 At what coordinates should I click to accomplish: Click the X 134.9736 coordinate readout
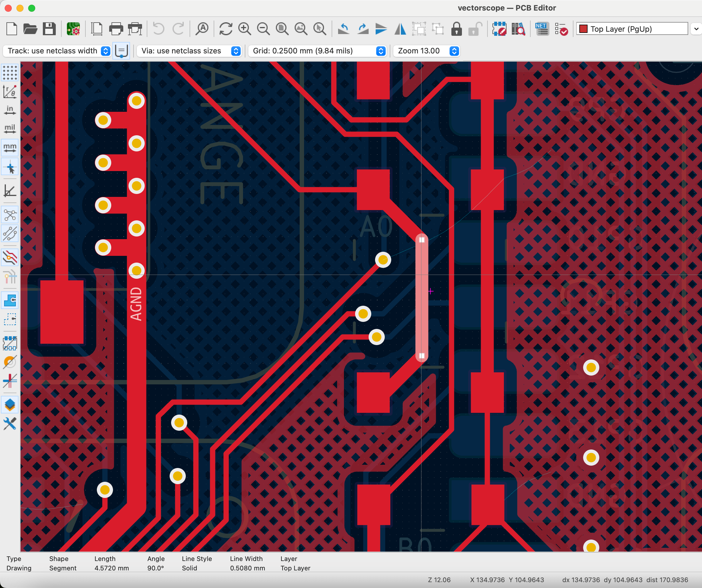pos(487,580)
